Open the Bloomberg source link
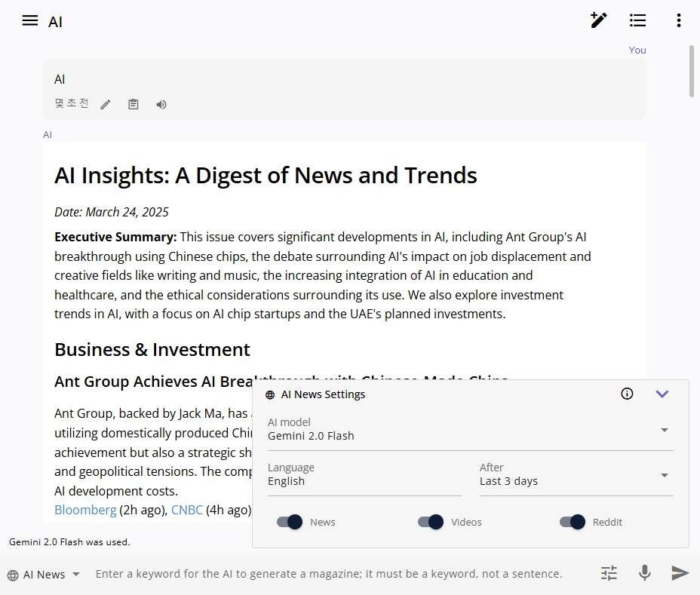The image size is (700, 595). [85, 510]
